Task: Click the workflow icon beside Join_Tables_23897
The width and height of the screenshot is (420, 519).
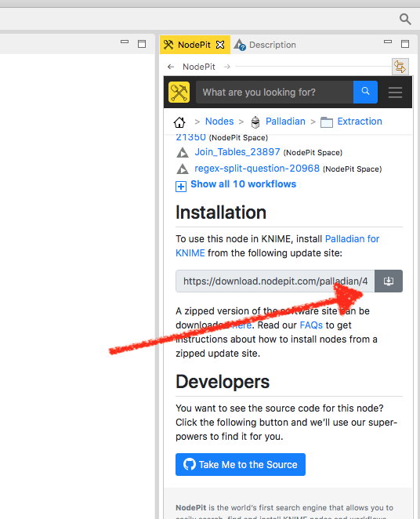Action: pyautogui.click(x=183, y=153)
